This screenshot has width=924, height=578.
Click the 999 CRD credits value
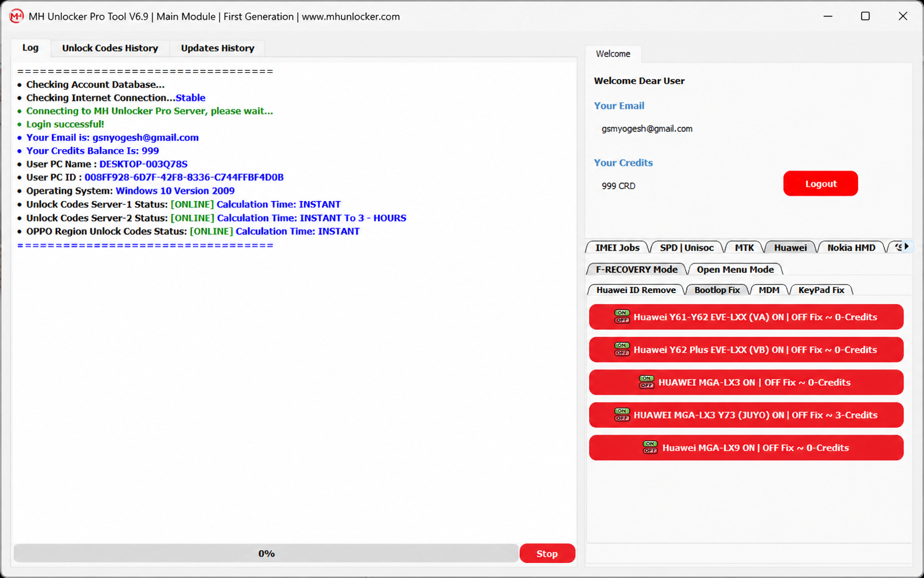point(618,186)
